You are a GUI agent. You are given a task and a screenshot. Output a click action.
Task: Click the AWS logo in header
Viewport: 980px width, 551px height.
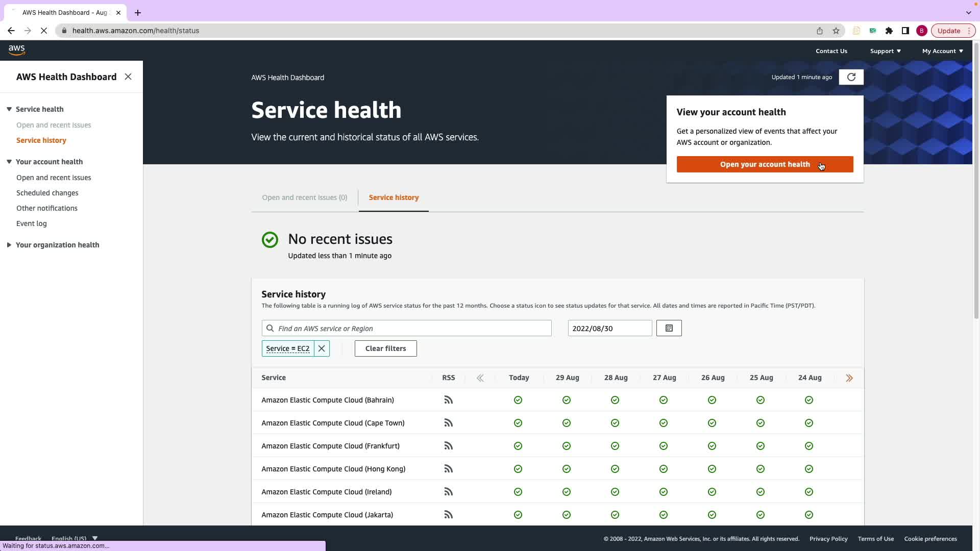(x=17, y=50)
